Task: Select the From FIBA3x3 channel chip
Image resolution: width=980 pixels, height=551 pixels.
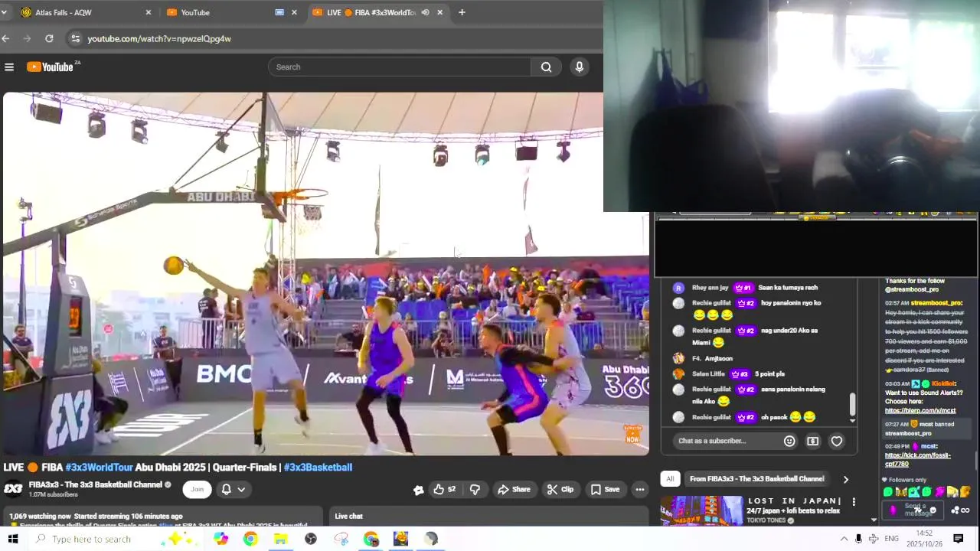Action: point(756,479)
